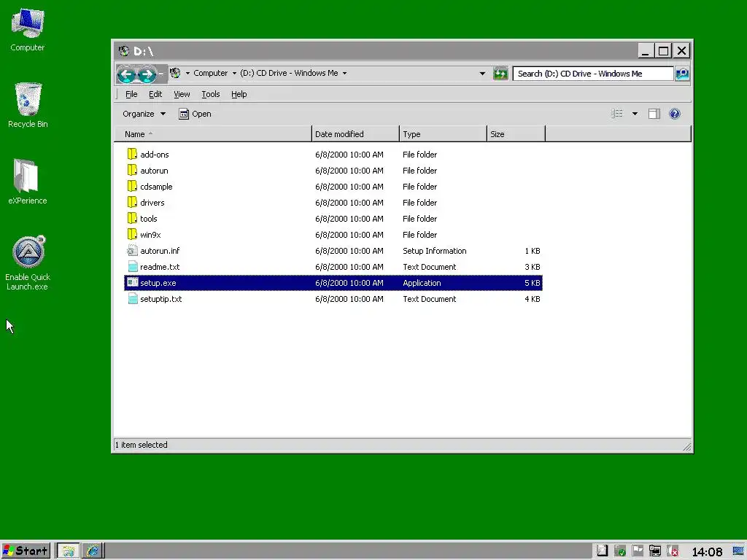Sort by Type column header

[443, 134]
